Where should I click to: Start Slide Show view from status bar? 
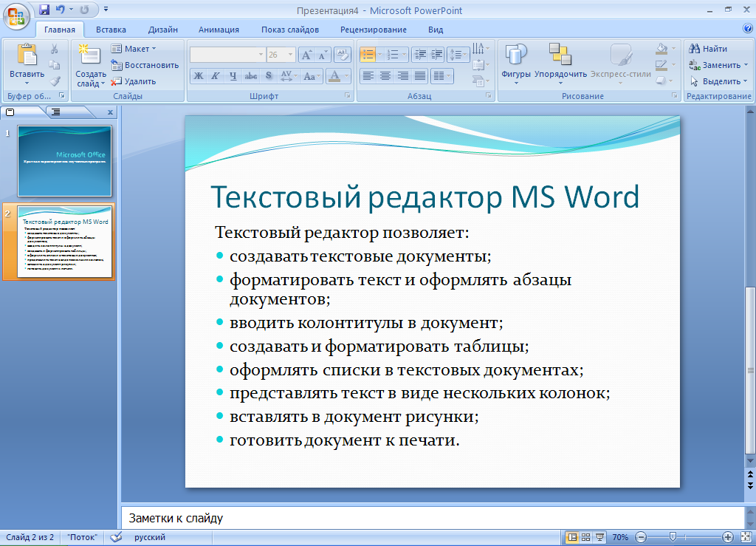point(599,537)
